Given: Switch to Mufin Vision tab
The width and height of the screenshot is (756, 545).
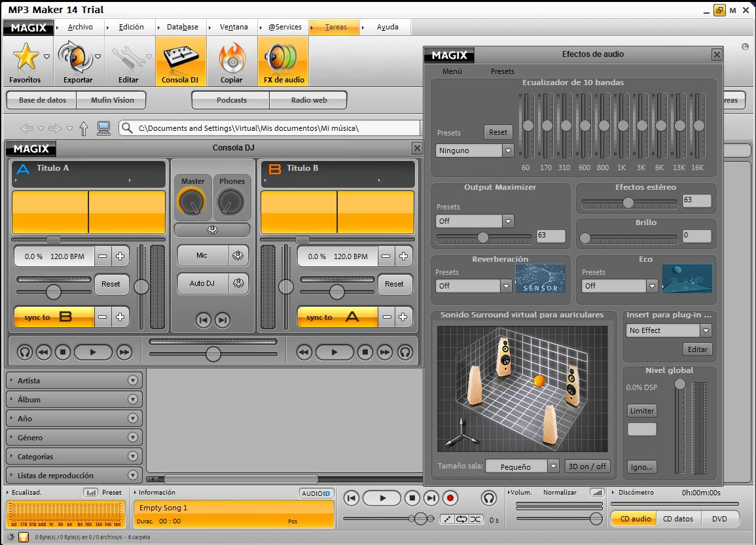Looking at the screenshot, I should [x=113, y=100].
